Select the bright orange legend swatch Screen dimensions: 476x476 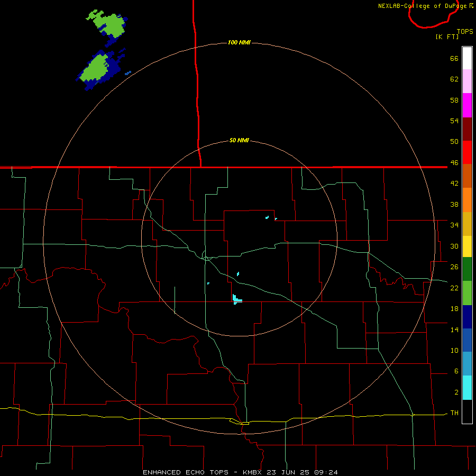point(467,200)
